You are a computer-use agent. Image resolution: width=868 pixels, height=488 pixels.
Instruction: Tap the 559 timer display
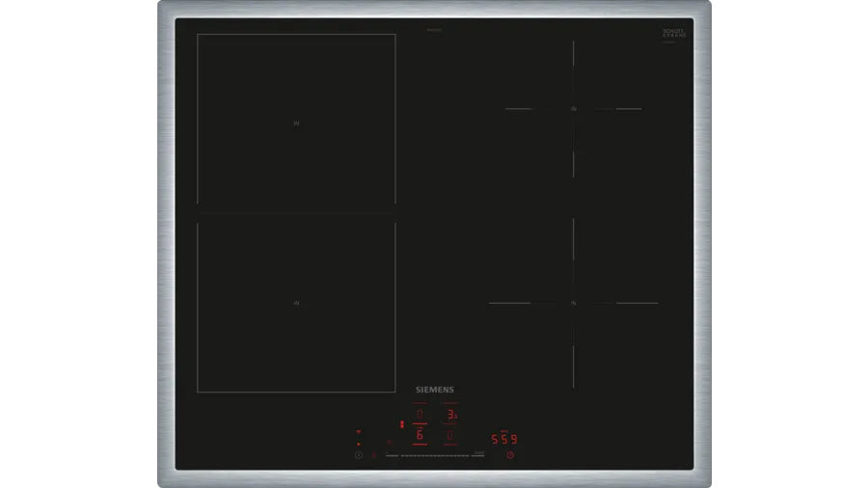505,438
